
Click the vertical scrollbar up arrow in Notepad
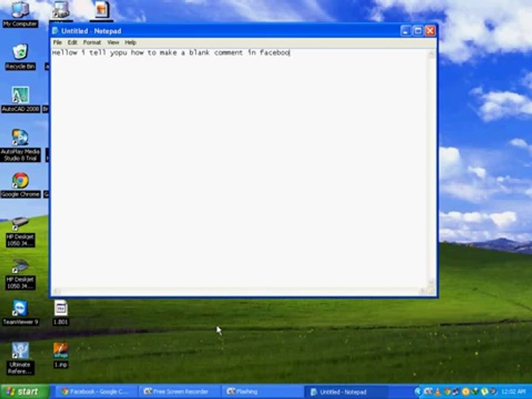coord(431,54)
